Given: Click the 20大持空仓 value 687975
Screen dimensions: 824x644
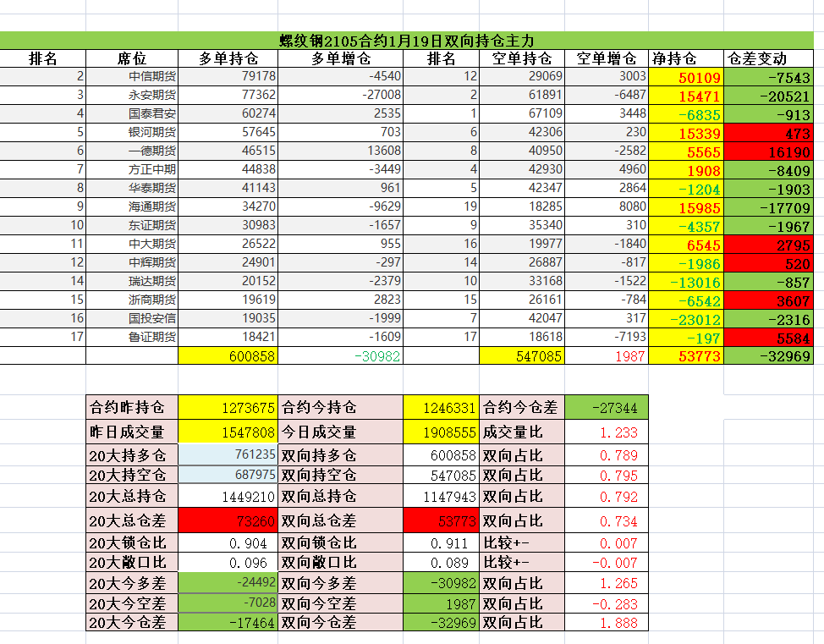Looking at the screenshot, I should tap(228, 476).
